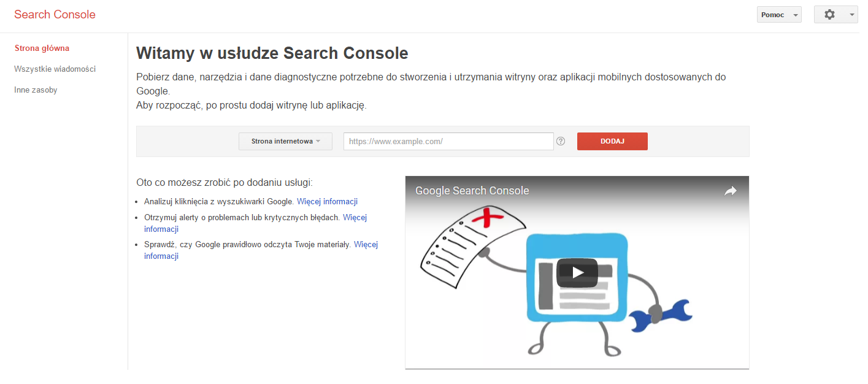This screenshot has width=868, height=384.
Task: Open Wszystkie wiadomości in sidebar
Action: pyautogui.click(x=55, y=69)
